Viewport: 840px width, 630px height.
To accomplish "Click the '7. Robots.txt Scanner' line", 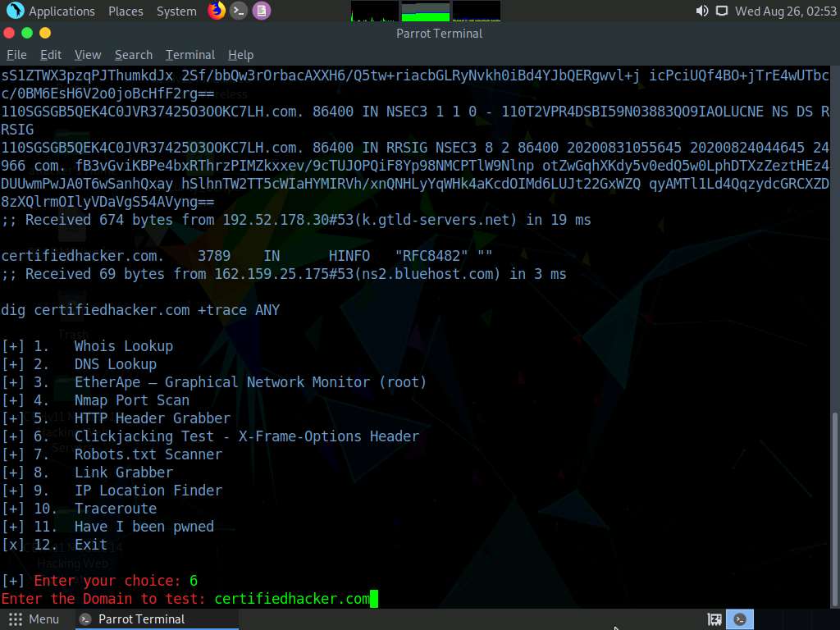I will pyautogui.click(x=112, y=454).
